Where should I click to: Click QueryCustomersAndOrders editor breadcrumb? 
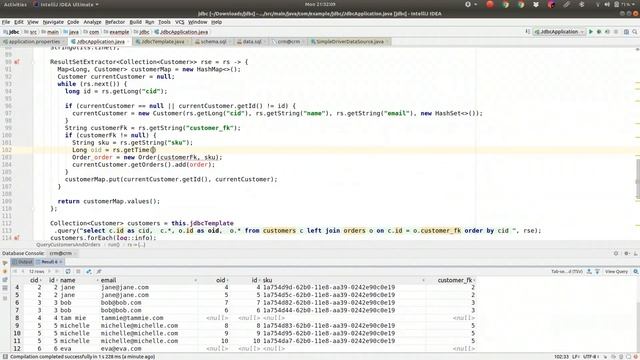click(68, 245)
